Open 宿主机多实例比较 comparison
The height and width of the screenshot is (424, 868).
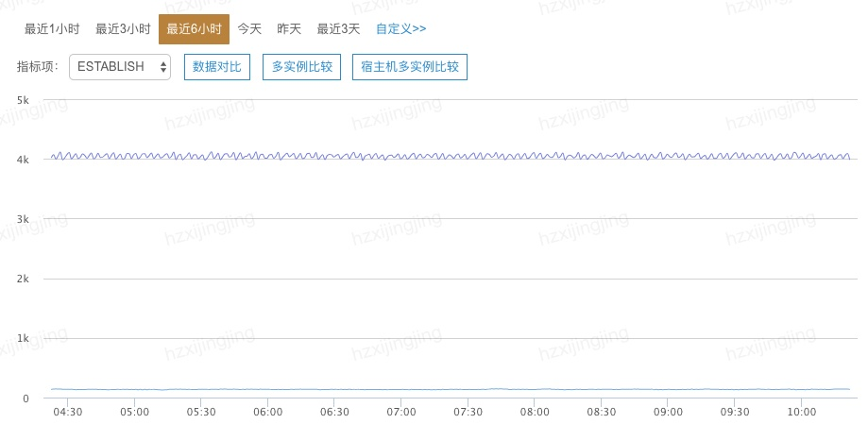[410, 67]
